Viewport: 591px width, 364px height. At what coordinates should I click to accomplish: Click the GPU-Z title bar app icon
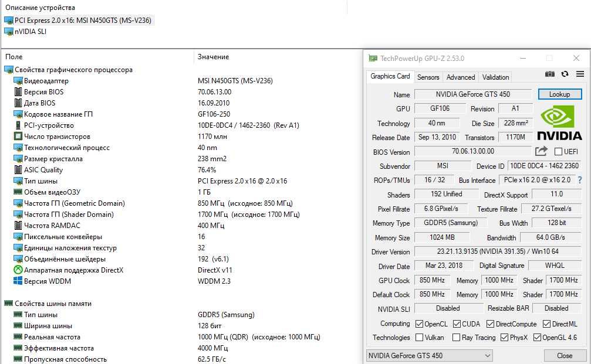coord(373,59)
